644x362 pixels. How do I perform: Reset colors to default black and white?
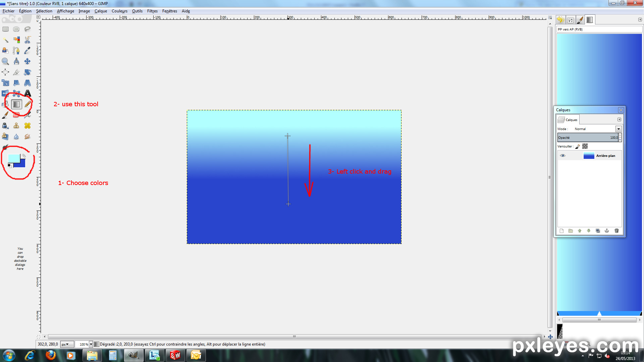click(x=10, y=166)
